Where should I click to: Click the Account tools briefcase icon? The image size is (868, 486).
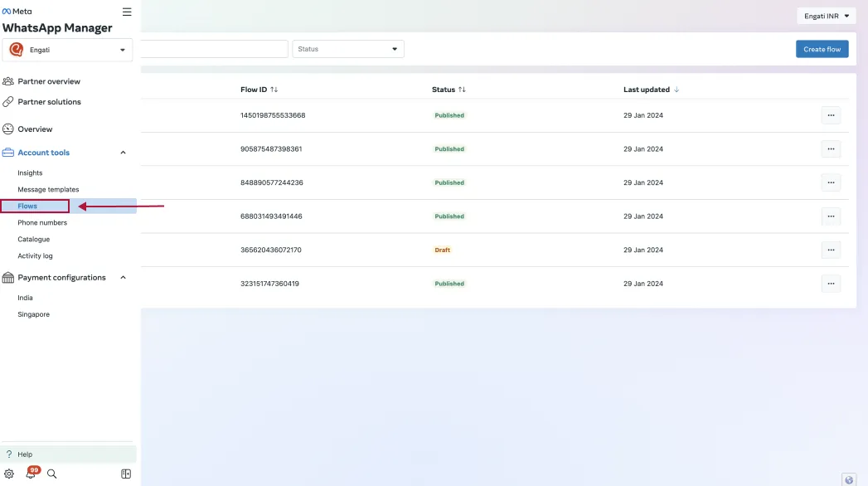pyautogui.click(x=7, y=153)
